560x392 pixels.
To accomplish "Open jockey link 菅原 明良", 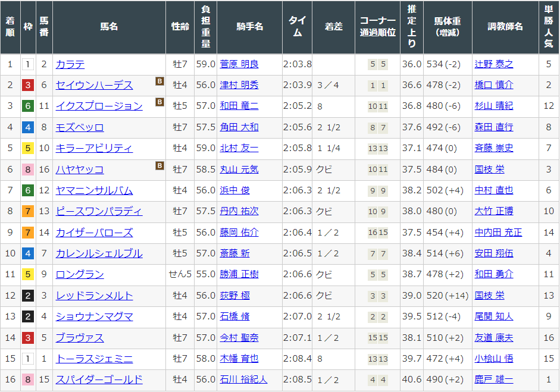I will 239,64.
